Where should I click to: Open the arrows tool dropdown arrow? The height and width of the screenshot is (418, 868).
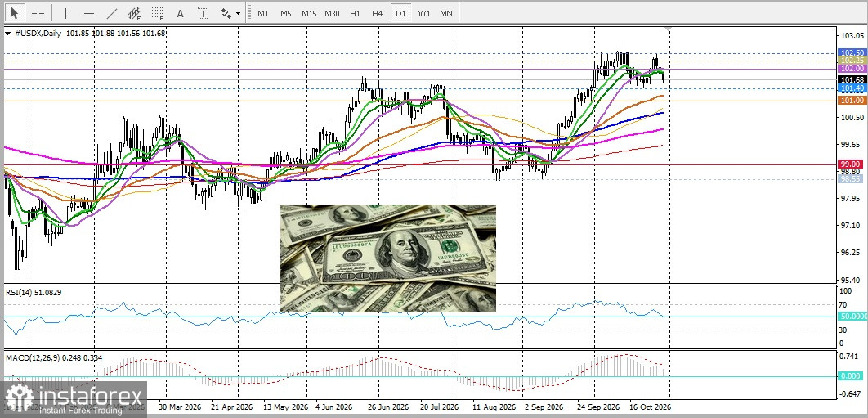[x=239, y=13]
